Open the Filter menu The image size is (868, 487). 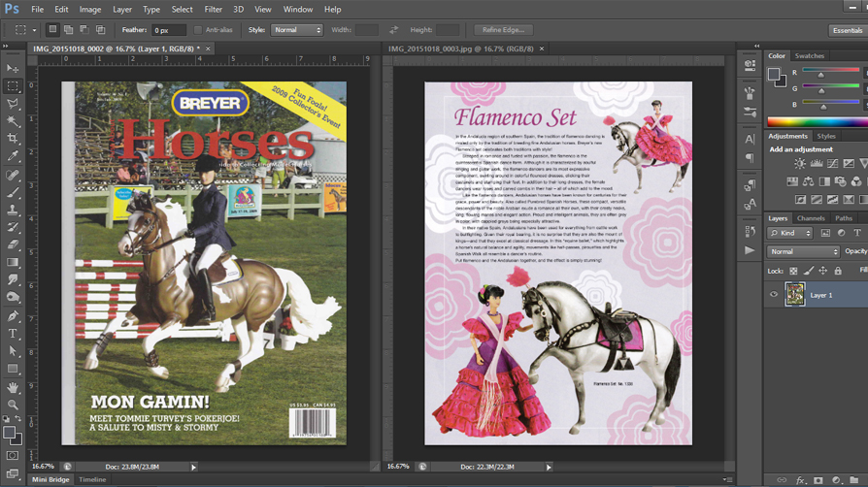[x=213, y=9]
